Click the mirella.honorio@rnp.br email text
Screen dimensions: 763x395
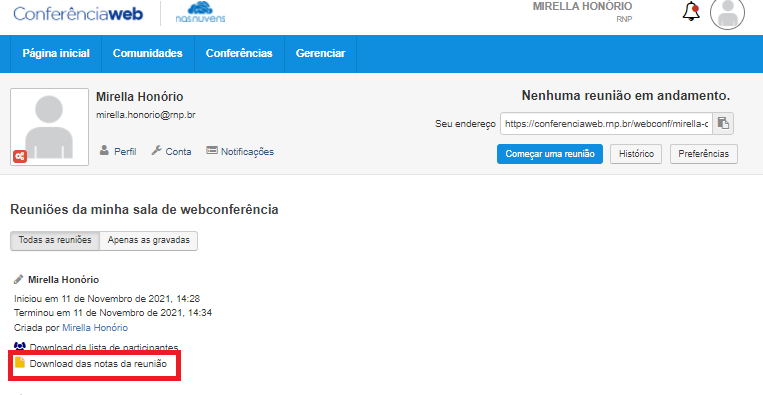point(145,115)
